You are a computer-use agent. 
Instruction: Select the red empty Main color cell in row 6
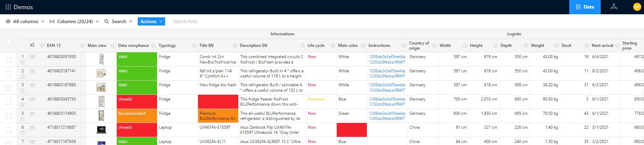click(352, 130)
